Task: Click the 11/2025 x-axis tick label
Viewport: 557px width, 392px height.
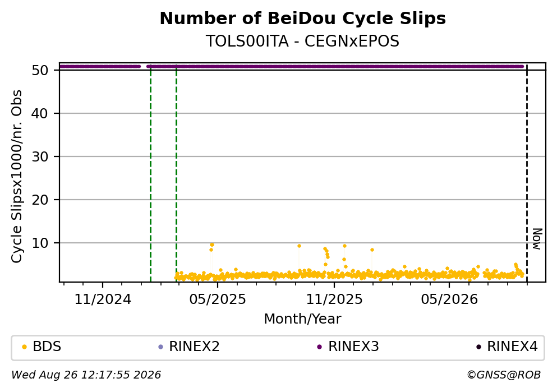Action: (x=334, y=299)
